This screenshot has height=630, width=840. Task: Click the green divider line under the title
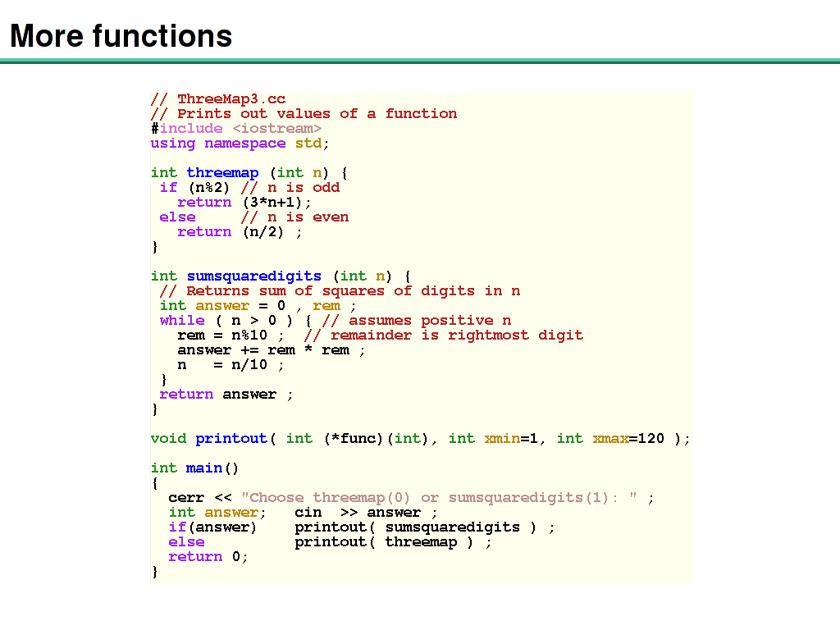point(420,61)
